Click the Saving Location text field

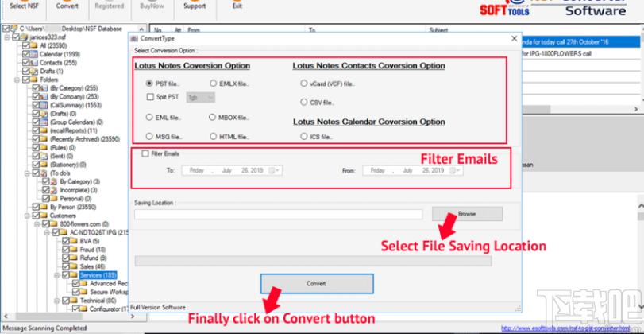(278, 214)
